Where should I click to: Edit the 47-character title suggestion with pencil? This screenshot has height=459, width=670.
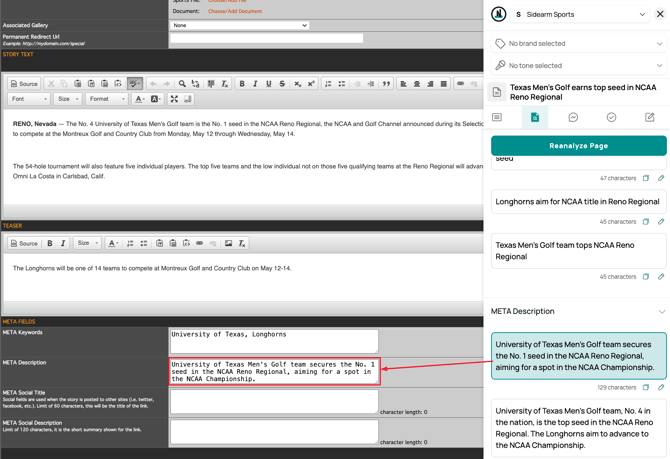[x=661, y=178]
